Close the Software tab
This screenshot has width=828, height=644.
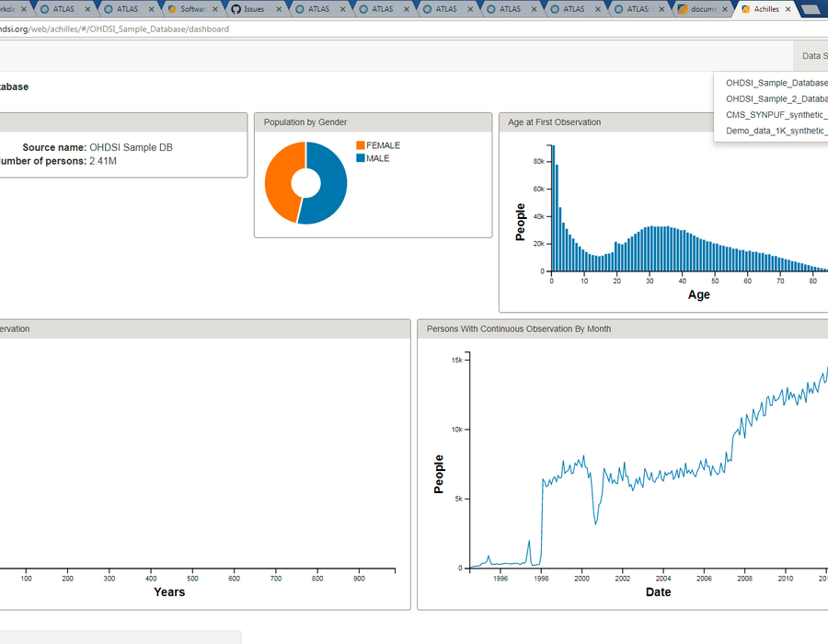[x=215, y=9]
